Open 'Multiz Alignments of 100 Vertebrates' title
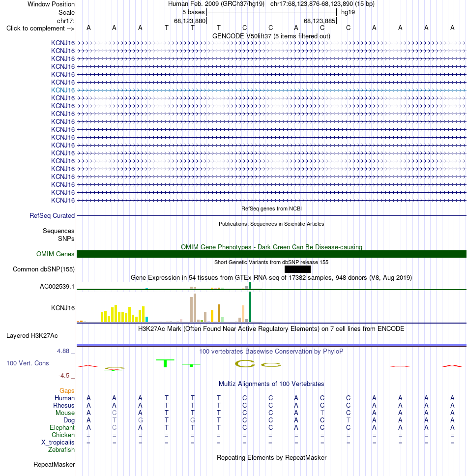 point(271,384)
